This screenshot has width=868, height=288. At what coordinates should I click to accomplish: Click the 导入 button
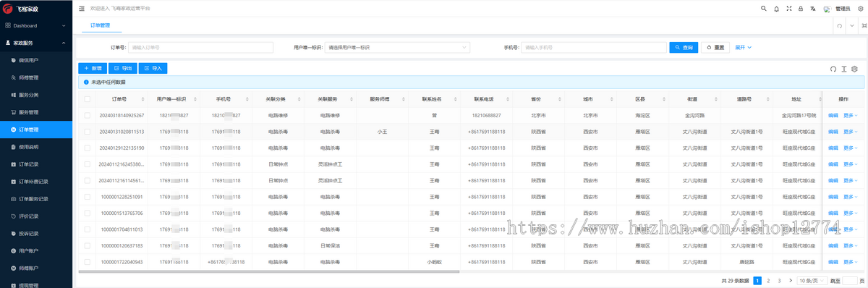coord(153,68)
